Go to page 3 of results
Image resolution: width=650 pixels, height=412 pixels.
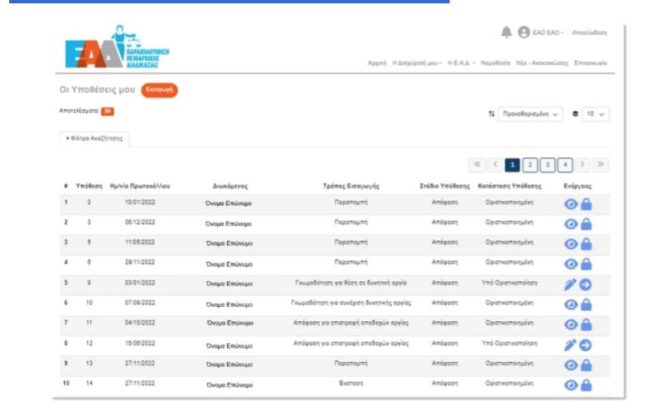pos(548,164)
